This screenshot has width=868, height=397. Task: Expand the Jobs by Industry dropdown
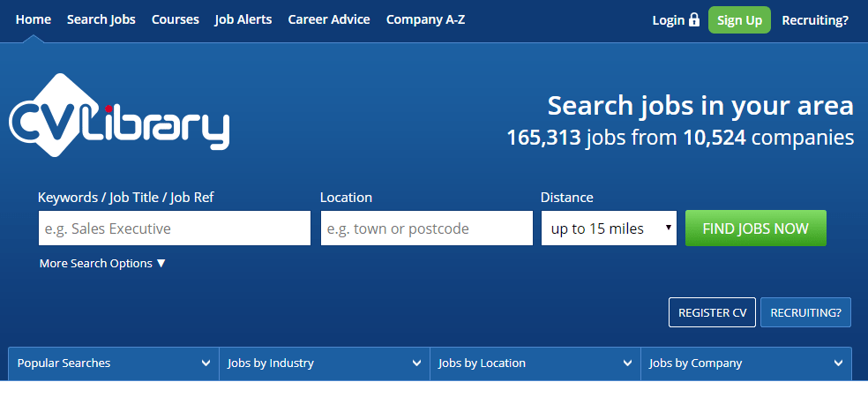tap(325, 363)
